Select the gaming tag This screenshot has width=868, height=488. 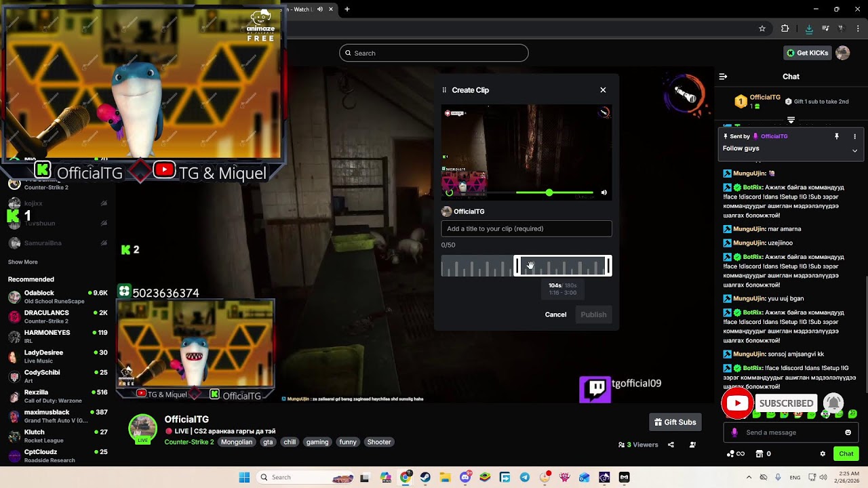(x=317, y=442)
